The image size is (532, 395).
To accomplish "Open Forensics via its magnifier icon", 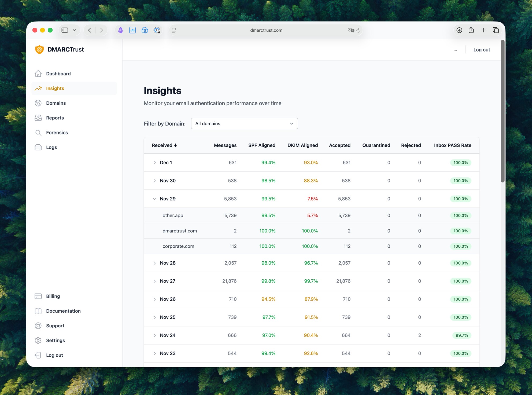I will tap(38, 133).
